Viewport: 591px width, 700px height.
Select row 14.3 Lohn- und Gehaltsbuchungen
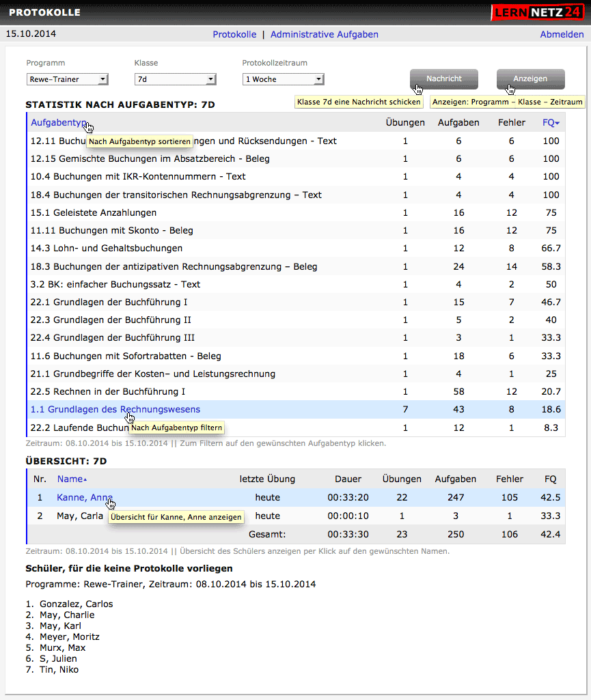pyautogui.click(x=296, y=248)
